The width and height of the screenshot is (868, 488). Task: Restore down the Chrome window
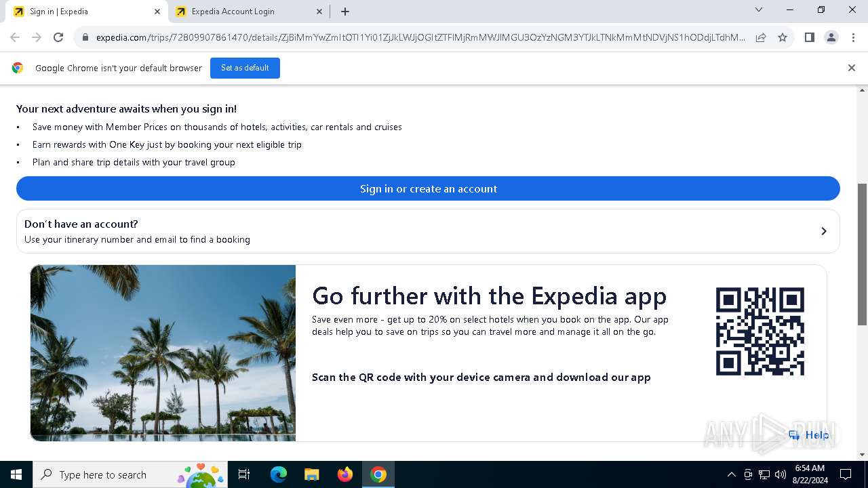click(x=821, y=10)
